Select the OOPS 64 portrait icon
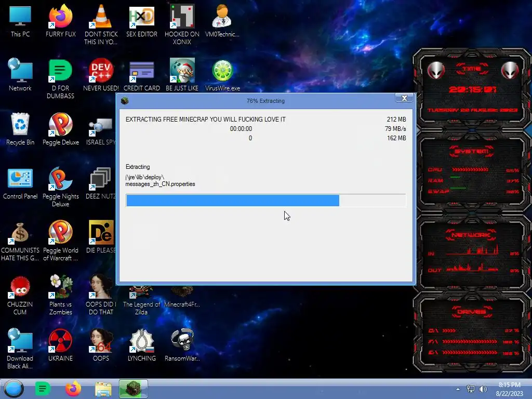 pyautogui.click(x=101, y=345)
